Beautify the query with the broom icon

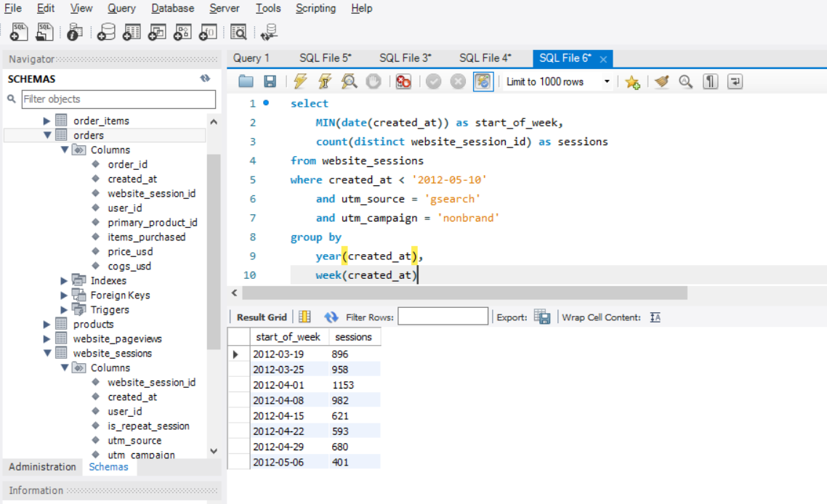[x=661, y=82]
